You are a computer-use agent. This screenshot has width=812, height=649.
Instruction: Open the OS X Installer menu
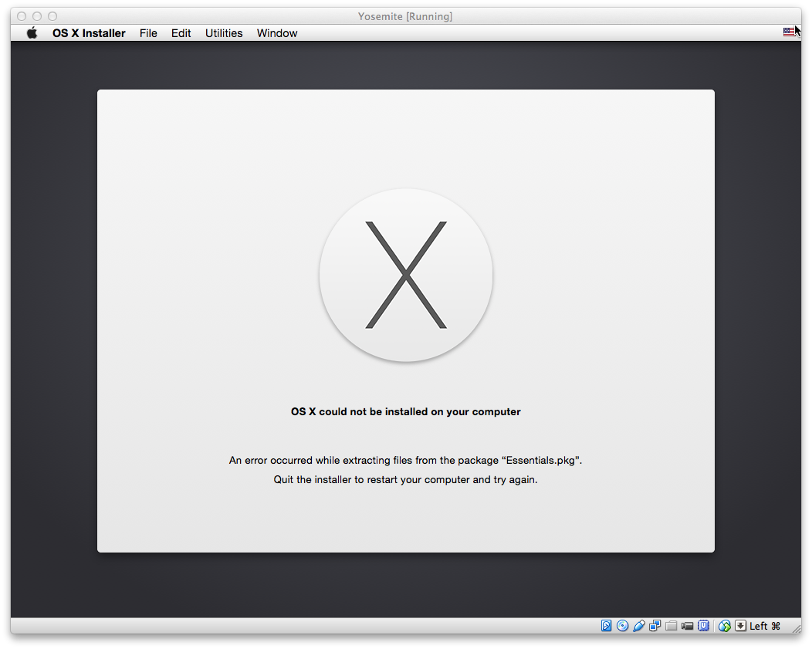89,33
